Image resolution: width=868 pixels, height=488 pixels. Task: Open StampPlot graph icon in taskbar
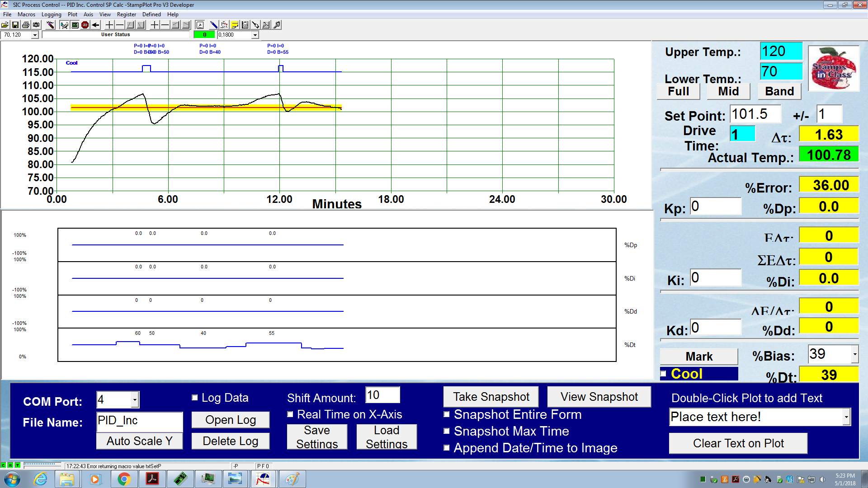coord(263,479)
